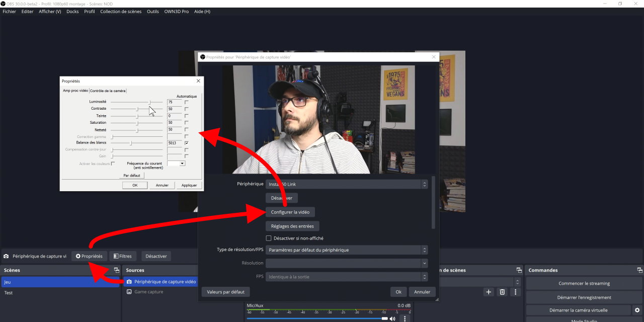Open Mic/Aux three-dot options menu
644x322 pixels.
(406, 318)
